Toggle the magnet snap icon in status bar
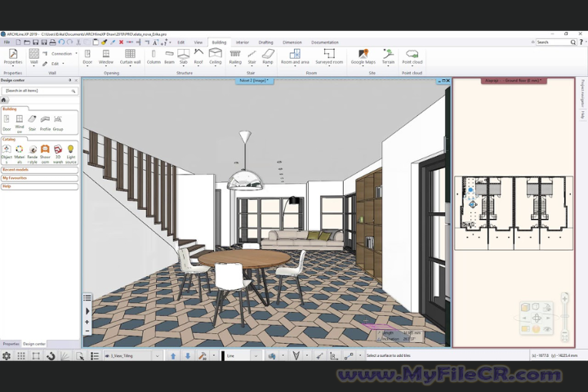588x392 pixels. pyautogui.click(x=51, y=355)
